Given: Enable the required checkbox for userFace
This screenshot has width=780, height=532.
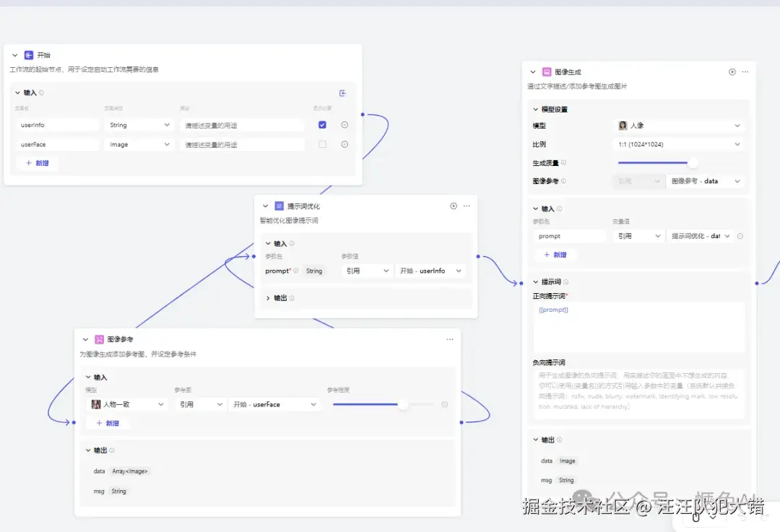Looking at the screenshot, I should coord(321,144).
